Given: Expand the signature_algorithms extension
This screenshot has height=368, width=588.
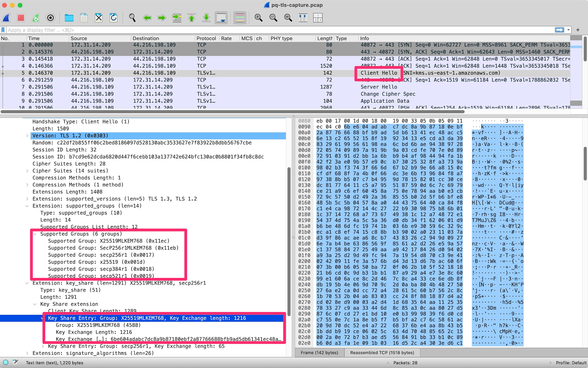Looking at the screenshot, I should [x=27, y=353].
